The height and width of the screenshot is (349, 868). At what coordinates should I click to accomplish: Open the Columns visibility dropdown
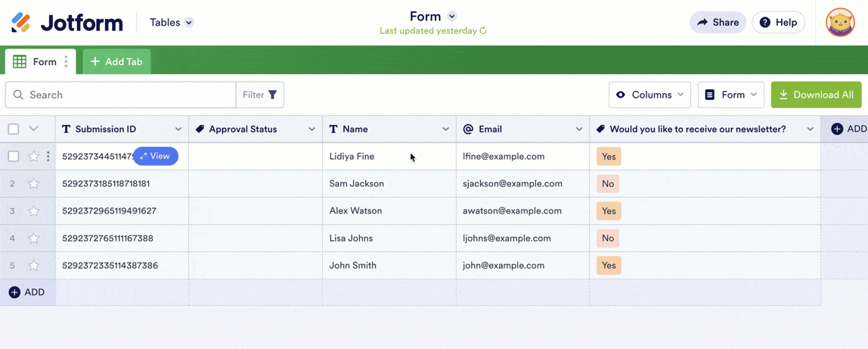pyautogui.click(x=649, y=95)
